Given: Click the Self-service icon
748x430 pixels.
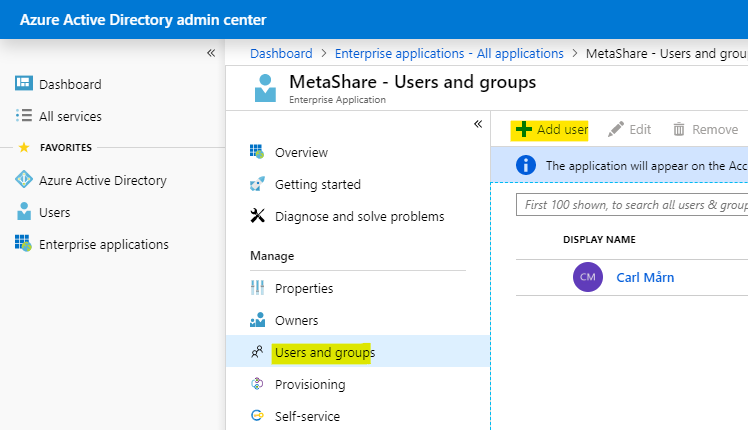Looking at the screenshot, I should [257, 416].
